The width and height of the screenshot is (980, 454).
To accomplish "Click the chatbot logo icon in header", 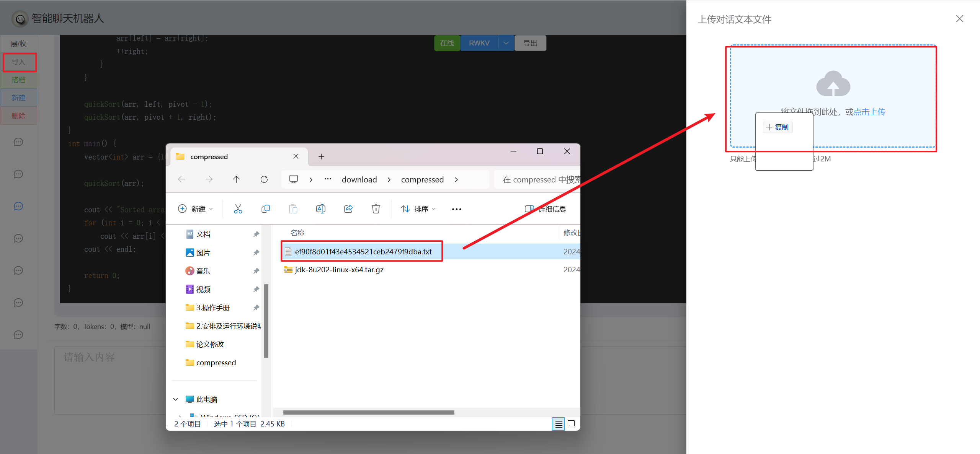I will 20,18.
